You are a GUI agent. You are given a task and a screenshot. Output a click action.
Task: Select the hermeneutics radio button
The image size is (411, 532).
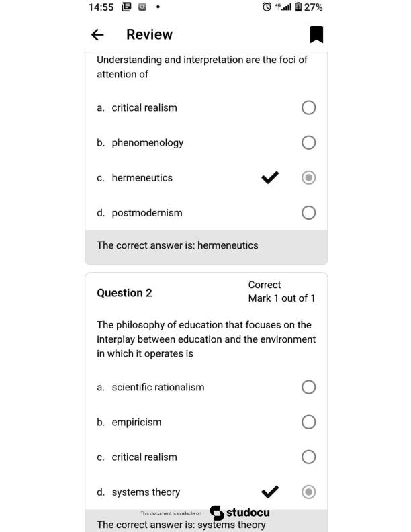tap(309, 177)
